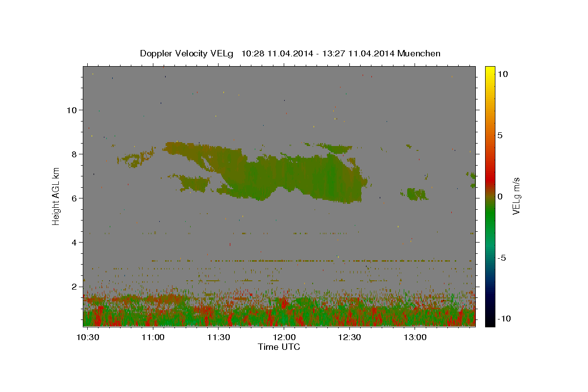The width and height of the screenshot is (588, 392).
Task: Click the 12:00 time axis label
Action: [x=284, y=338]
